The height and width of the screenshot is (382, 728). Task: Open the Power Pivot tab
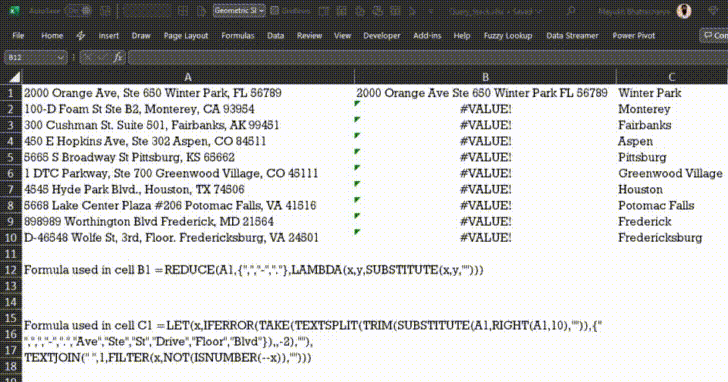click(x=633, y=36)
